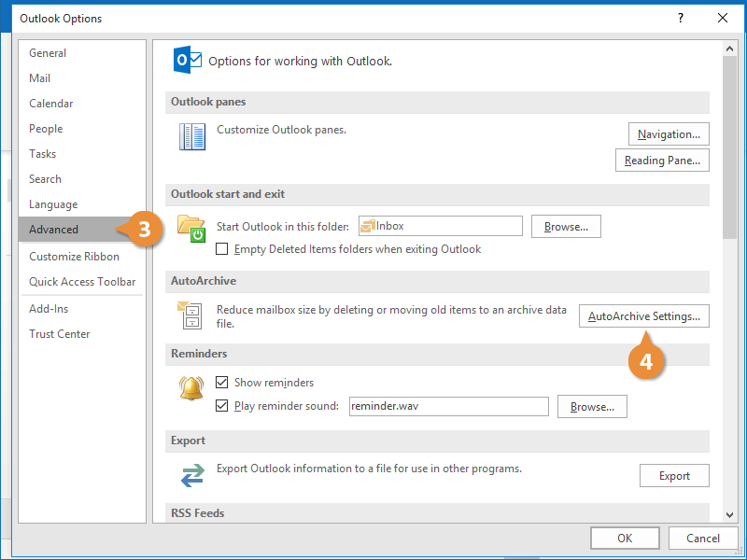Image resolution: width=747 pixels, height=560 pixels.
Task: Browse for the Outlook start folder
Action: (566, 227)
